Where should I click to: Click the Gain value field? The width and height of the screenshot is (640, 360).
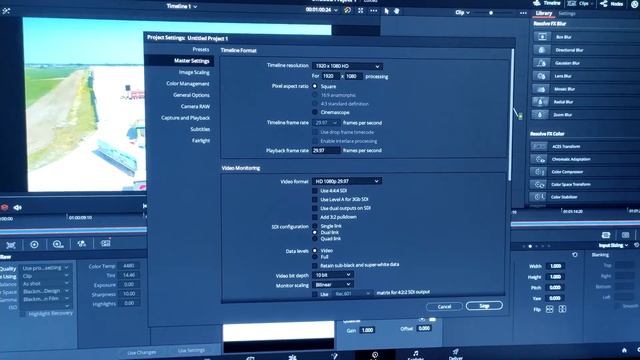point(367,330)
